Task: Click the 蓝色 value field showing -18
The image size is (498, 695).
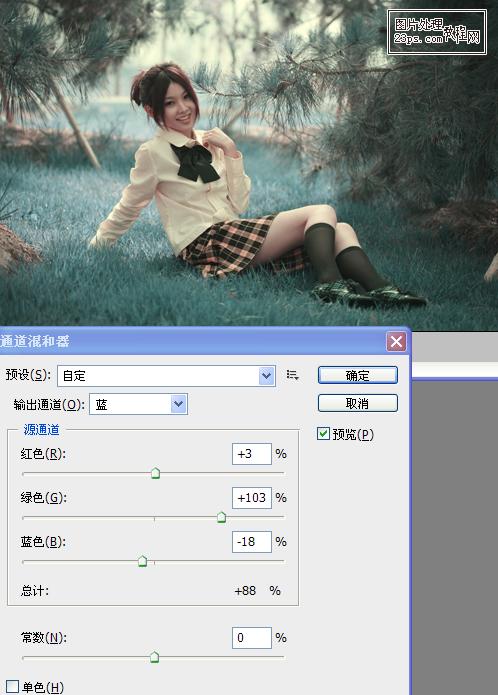Action: coord(252,542)
